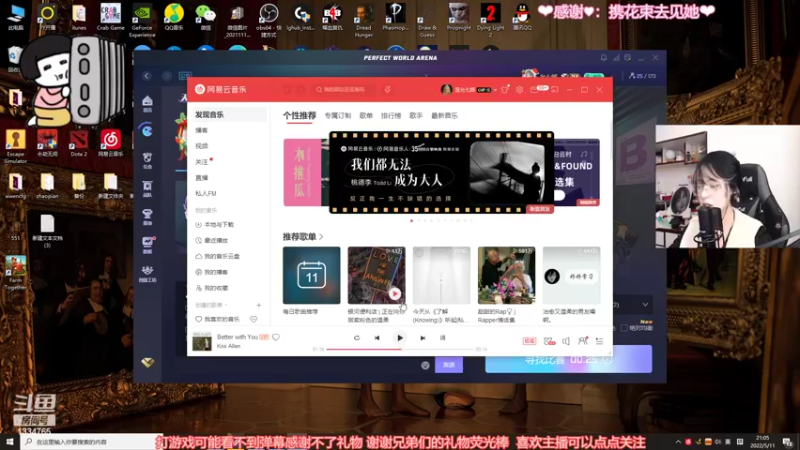Open Dota 2 desktop shortcut
Image resolution: width=800 pixels, height=450 pixels.
click(x=79, y=143)
